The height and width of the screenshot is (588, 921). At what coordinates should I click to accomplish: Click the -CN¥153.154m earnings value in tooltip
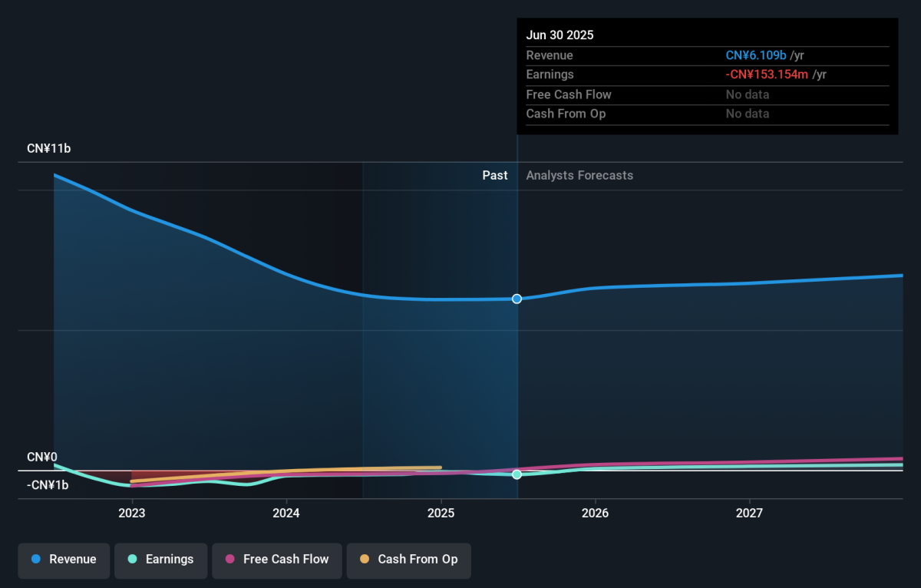[767, 74]
